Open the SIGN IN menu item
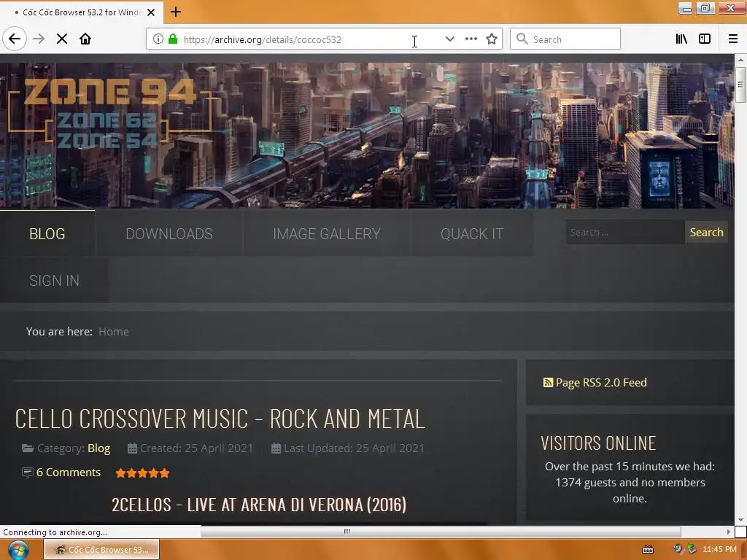 click(54, 281)
